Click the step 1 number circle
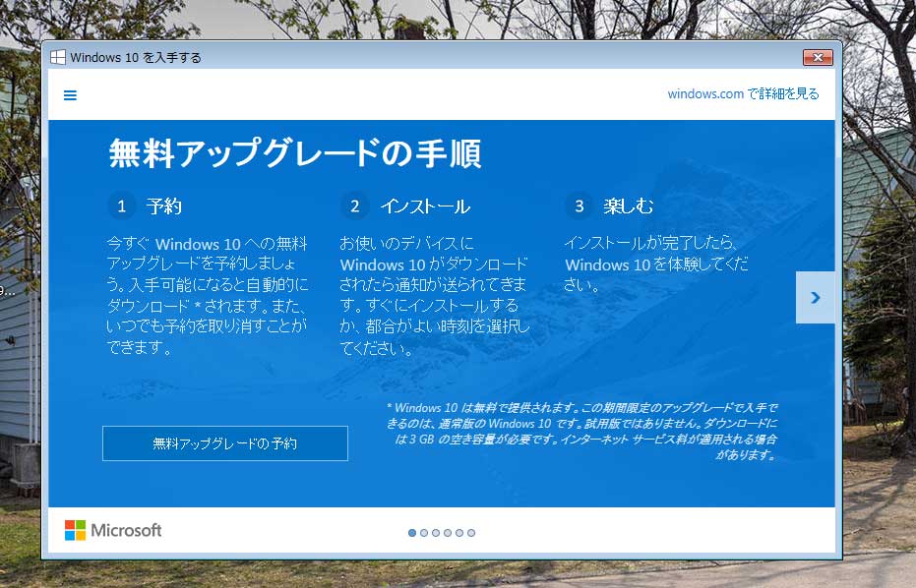Image resolution: width=916 pixels, height=588 pixels. 121,206
